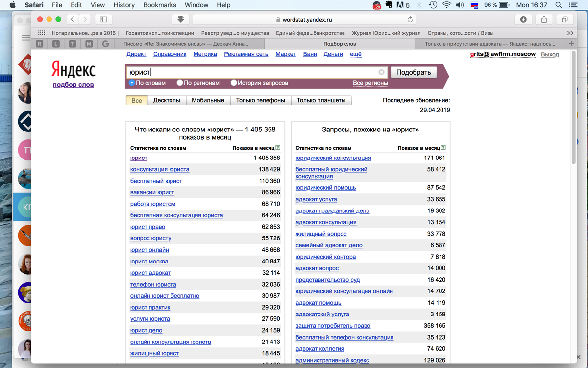Clear the search field via the x icon
588x368 pixels.
tap(381, 72)
